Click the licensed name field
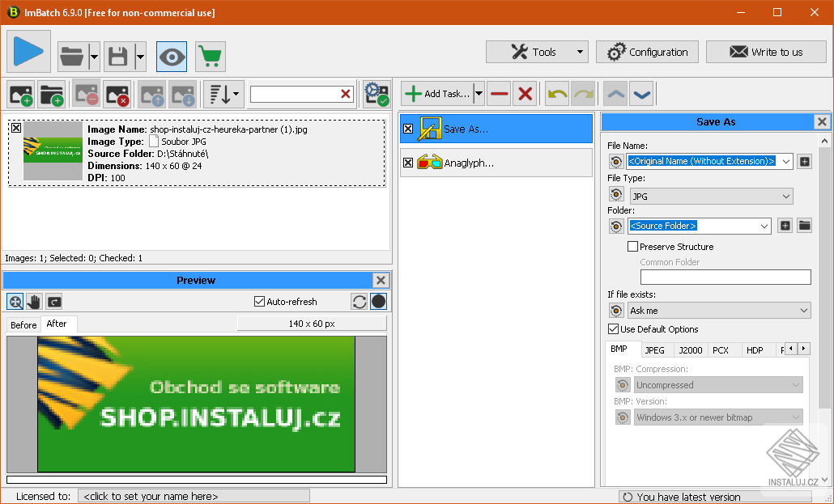Screen dimensions: 834x504 (x=194, y=497)
